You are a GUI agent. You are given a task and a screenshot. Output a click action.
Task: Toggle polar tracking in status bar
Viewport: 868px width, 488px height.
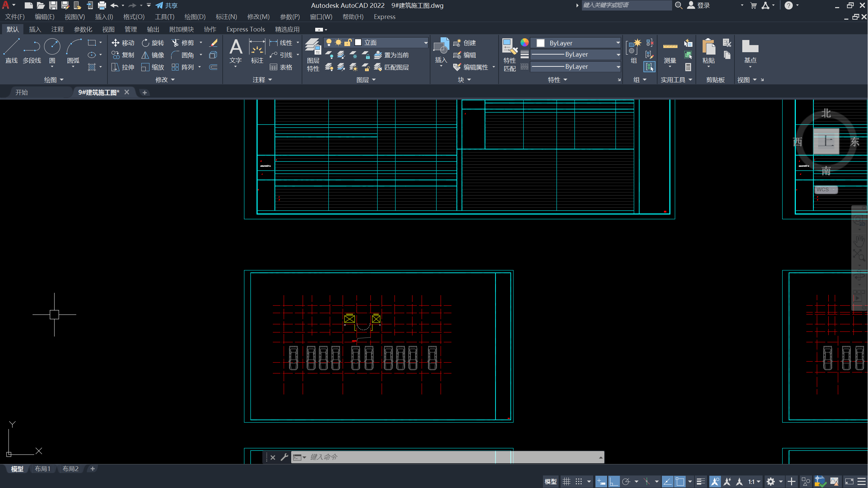(x=626, y=482)
